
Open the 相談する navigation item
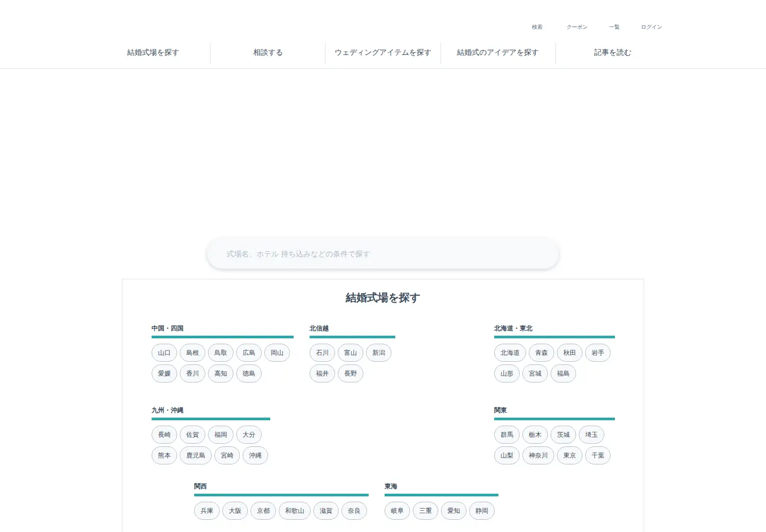click(x=268, y=53)
